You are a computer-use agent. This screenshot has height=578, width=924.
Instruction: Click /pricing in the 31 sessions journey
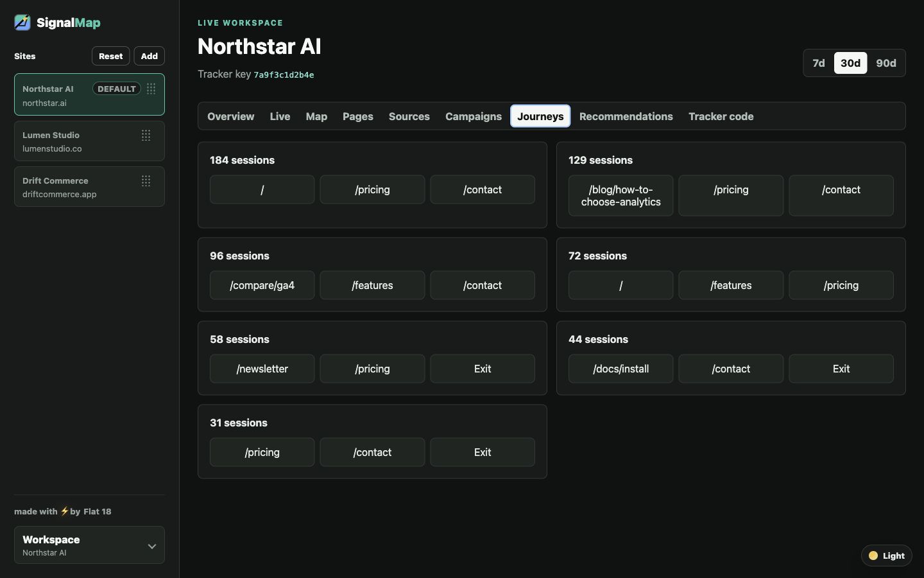262,452
